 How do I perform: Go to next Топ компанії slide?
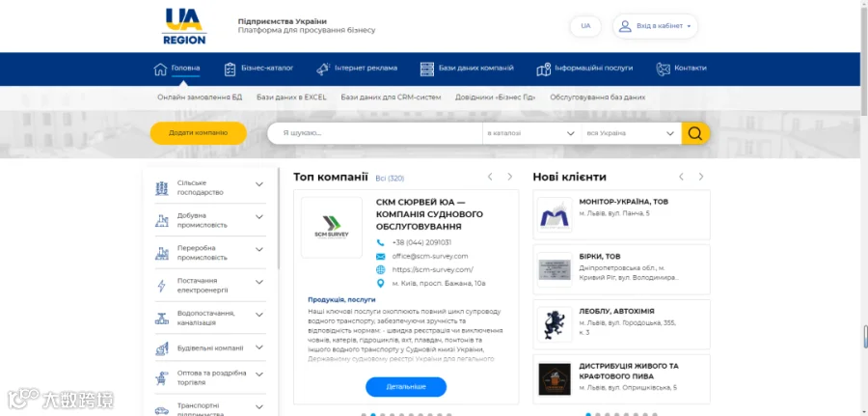510,177
